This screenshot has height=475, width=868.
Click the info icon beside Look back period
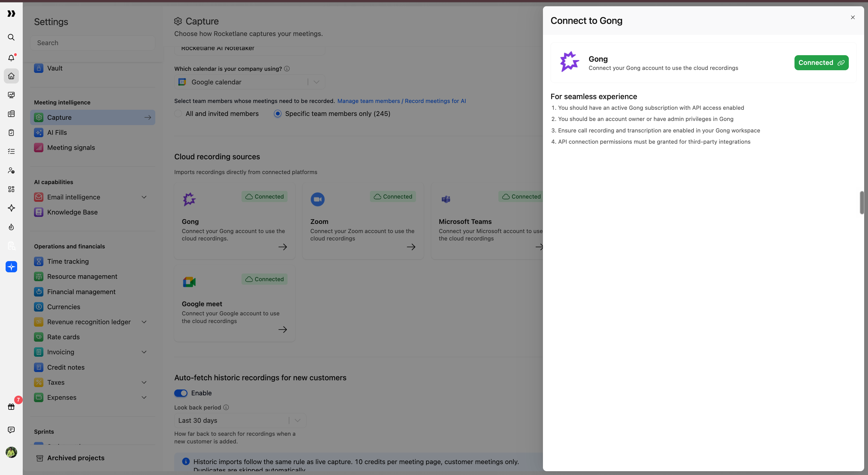click(226, 407)
